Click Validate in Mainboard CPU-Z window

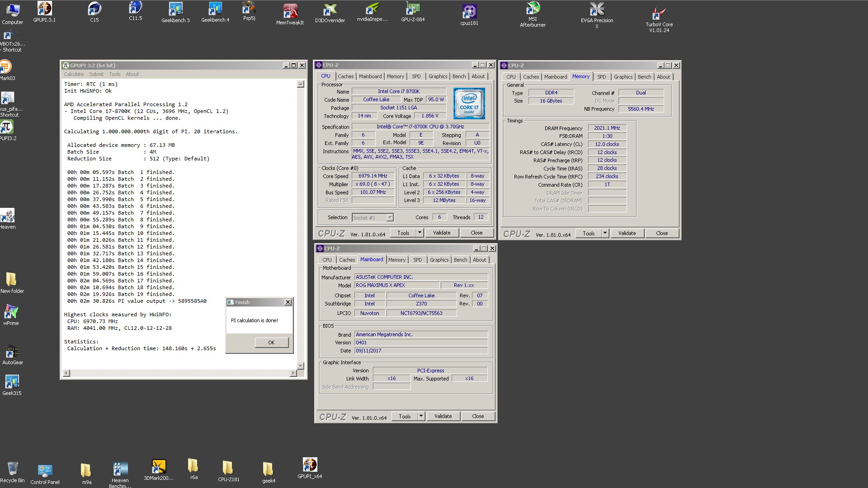click(443, 416)
